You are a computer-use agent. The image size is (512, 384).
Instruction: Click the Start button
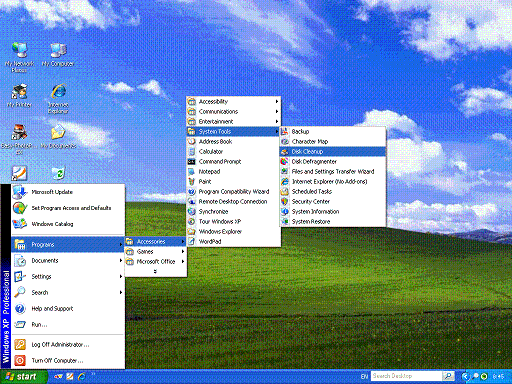click(23, 377)
